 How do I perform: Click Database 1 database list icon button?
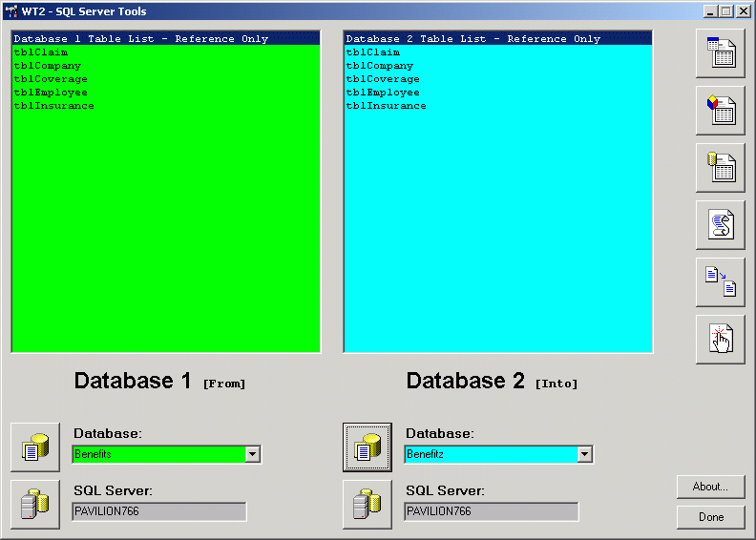[x=35, y=447]
